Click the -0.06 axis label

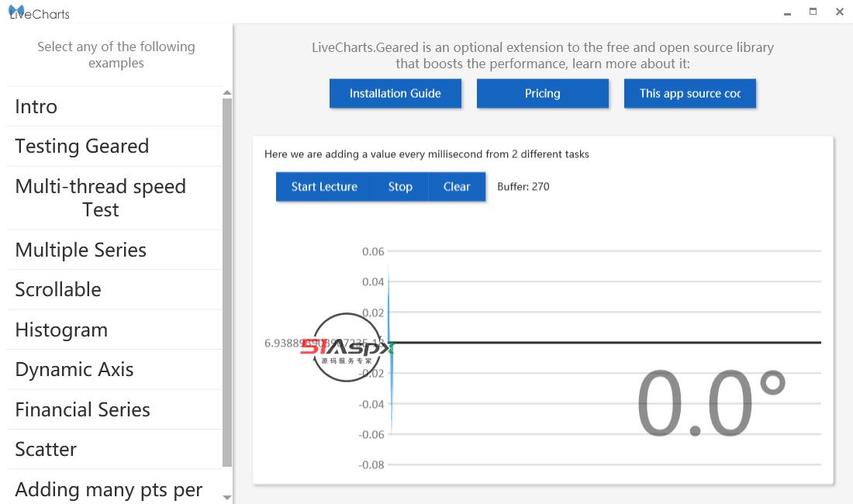(371, 434)
